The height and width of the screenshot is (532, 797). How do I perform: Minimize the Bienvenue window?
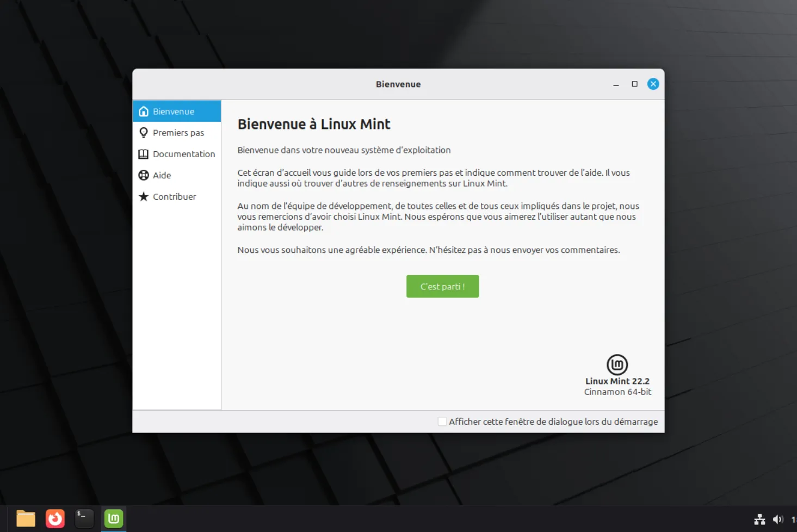[616, 84]
